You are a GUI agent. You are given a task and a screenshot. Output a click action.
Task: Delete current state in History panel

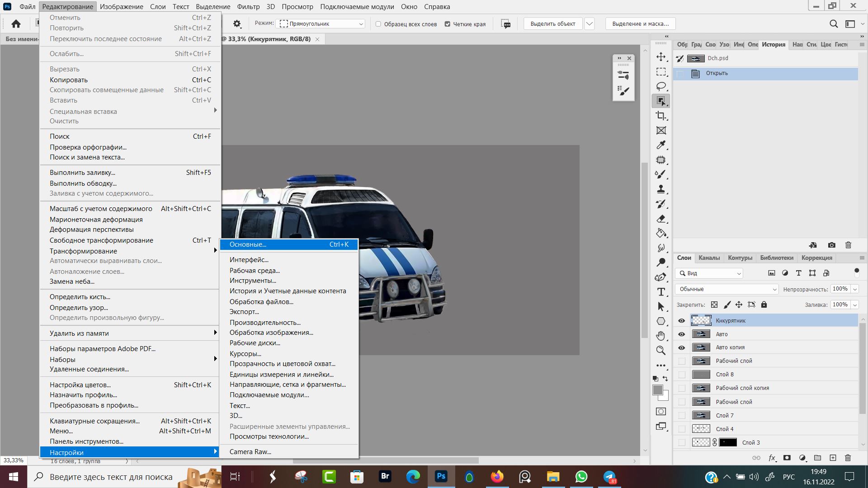pyautogui.click(x=848, y=245)
